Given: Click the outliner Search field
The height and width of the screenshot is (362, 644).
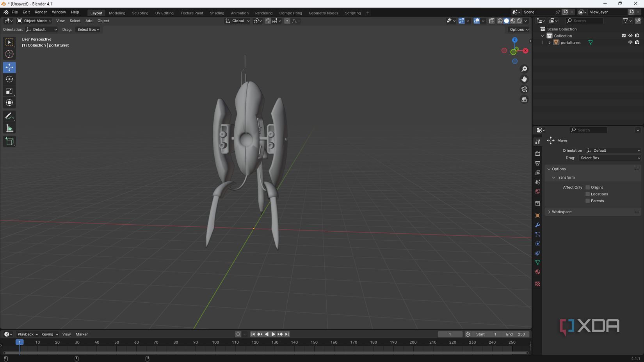Looking at the screenshot, I should (584, 21).
